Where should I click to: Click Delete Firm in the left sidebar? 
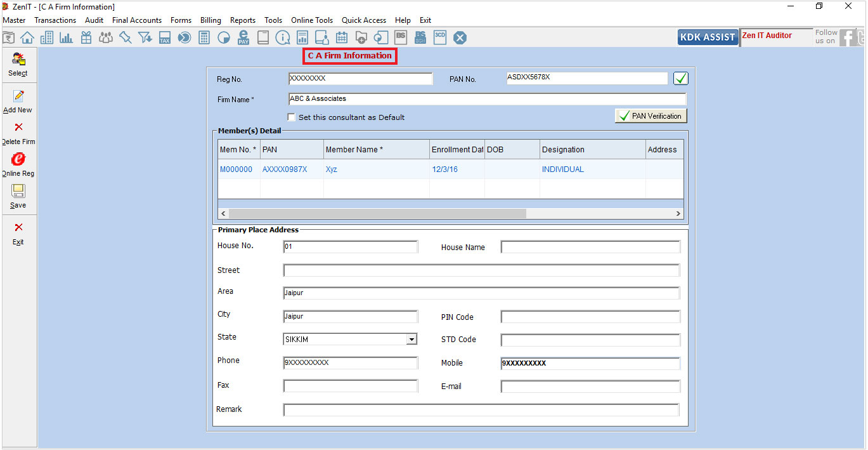click(18, 133)
